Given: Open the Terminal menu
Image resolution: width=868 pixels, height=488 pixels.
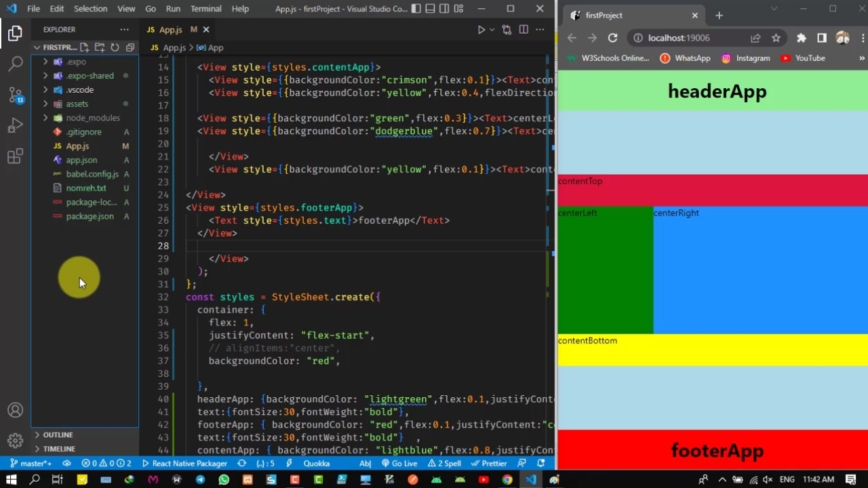Looking at the screenshot, I should point(205,9).
